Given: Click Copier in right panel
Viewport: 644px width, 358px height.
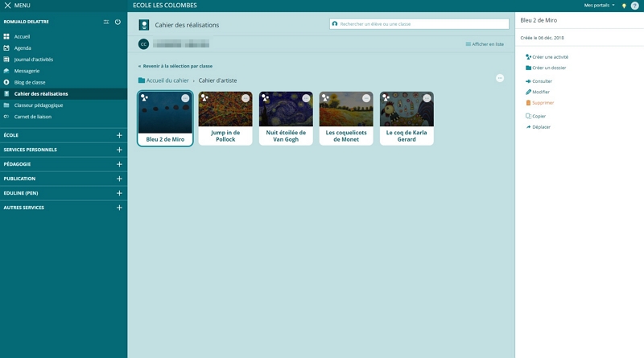Looking at the screenshot, I should pyautogui.click(x=535, y=116).
